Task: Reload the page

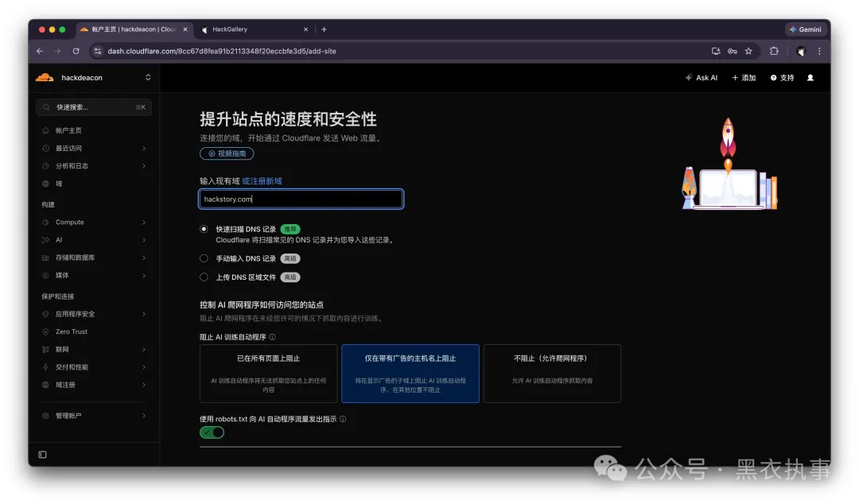Action: [x=76, y=51]
